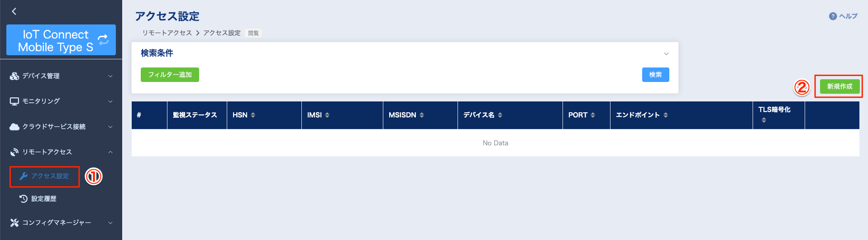Click the config manager tools icon

[14, 223]
